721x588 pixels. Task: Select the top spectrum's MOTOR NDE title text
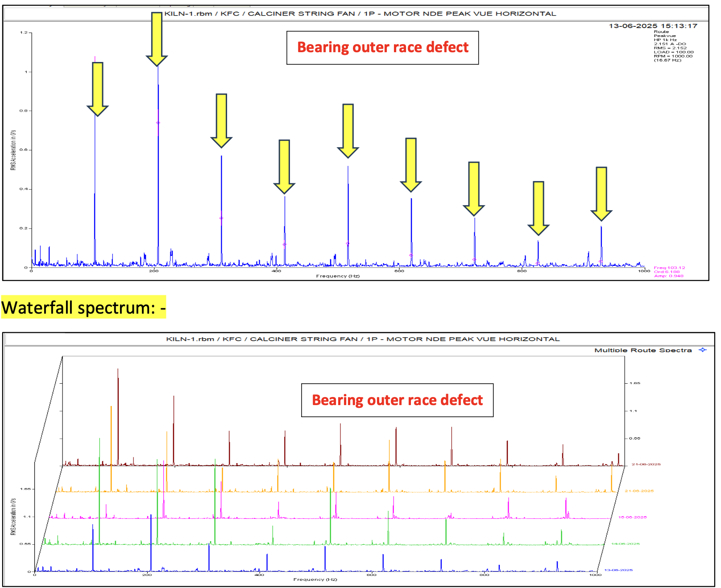pyautogui.click(x=360, y=13)
